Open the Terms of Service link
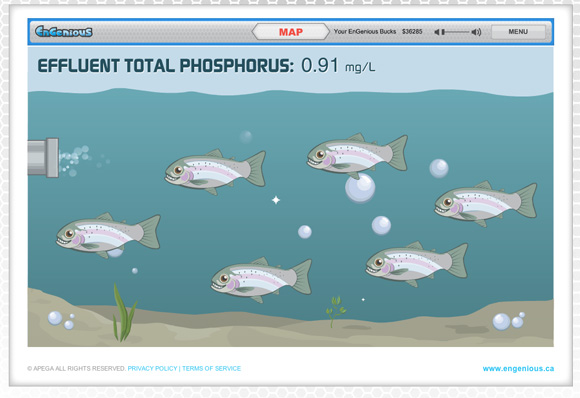The image size is (580, 398). 211,368
